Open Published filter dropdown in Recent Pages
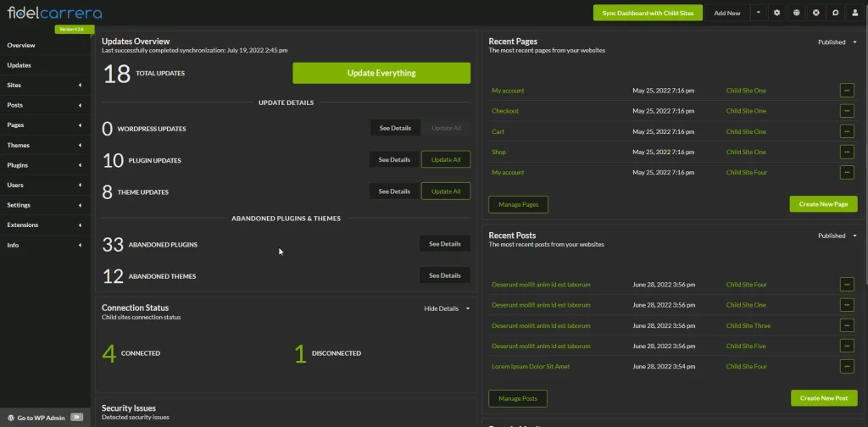The image size is (868, 427). [x=837, y=42]
